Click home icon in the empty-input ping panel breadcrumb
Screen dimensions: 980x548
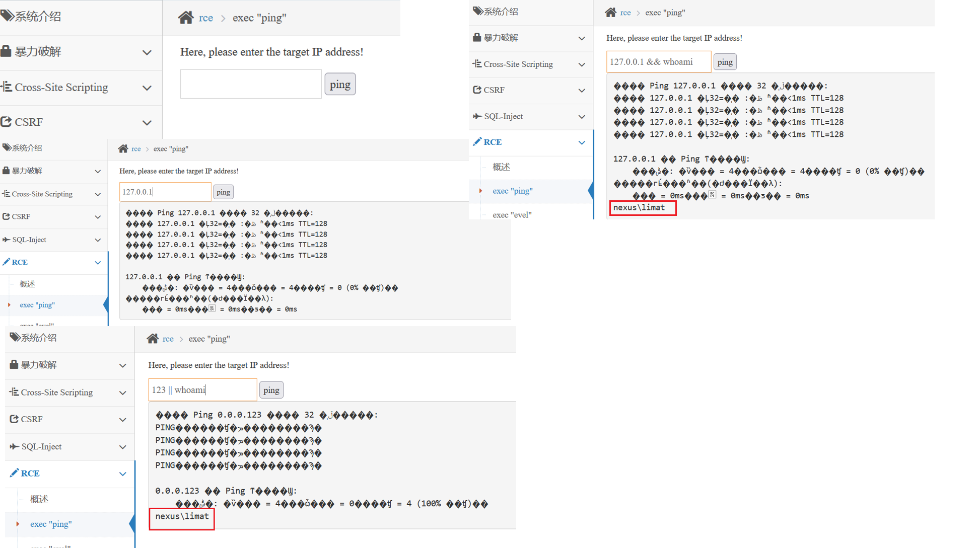click(185, 18)
